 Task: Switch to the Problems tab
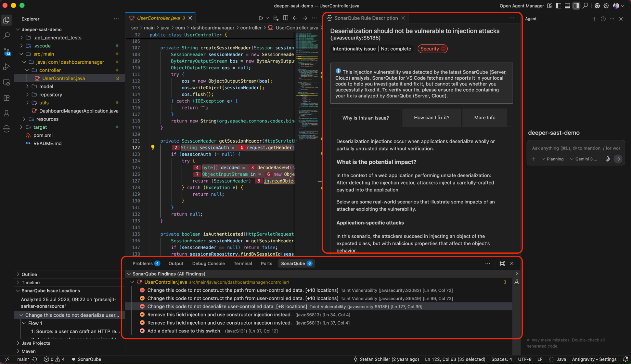[x=143, y=263]
